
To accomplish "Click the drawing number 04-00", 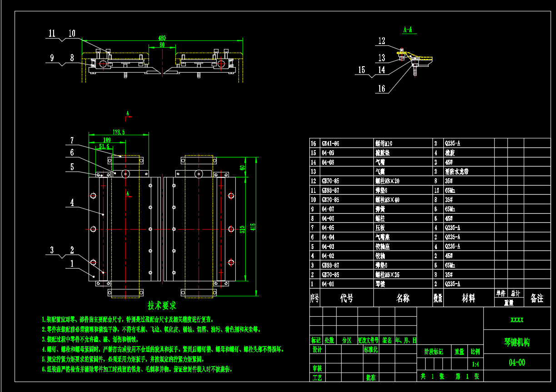I will pyautogui.click(x=517, y=363).
